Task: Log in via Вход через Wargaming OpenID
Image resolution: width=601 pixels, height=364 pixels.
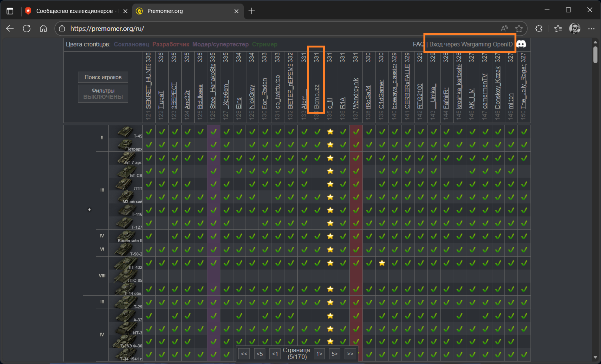Action: [x=471, y=44]
